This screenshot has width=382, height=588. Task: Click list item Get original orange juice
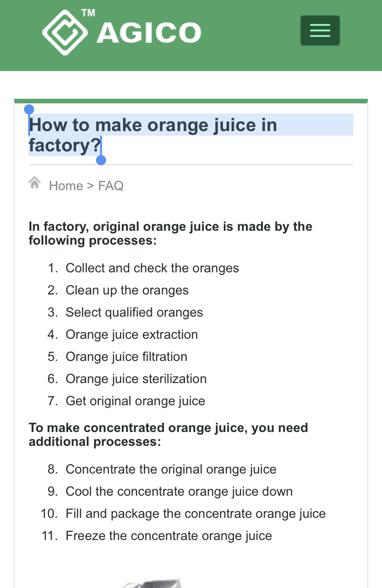(x=136, y=401)
